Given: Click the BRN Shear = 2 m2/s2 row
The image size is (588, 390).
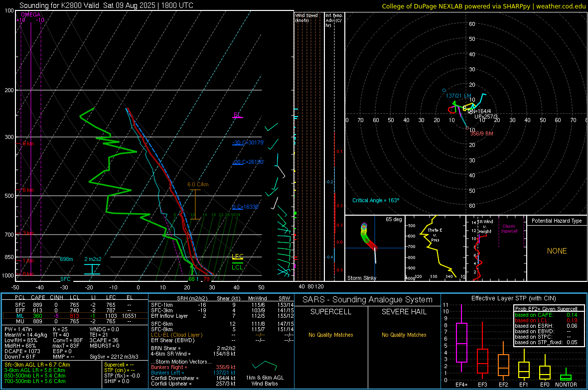Looking at the screenshot, I should 193,348.
